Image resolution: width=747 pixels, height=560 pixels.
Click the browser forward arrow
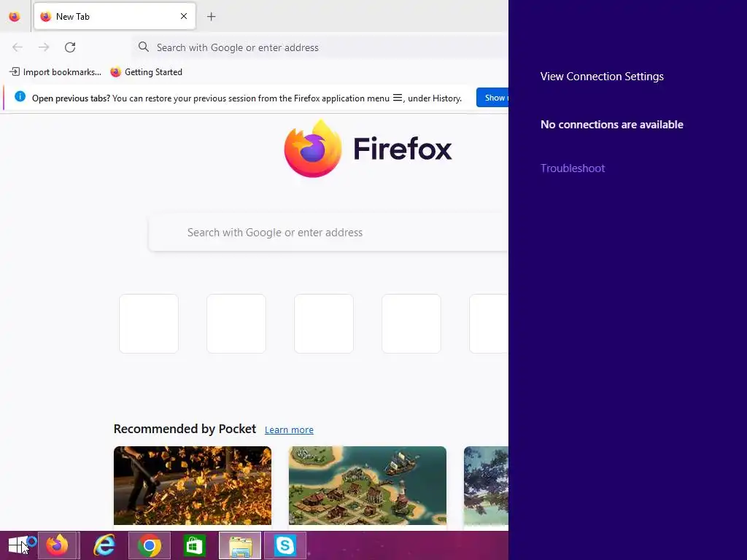pyautogui.click(x=44, y=47)
